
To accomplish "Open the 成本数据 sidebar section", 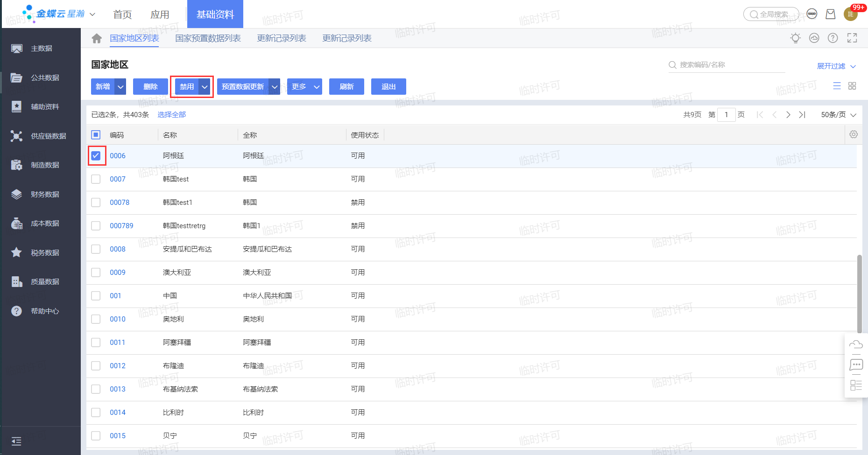I will tap(41, 224).
